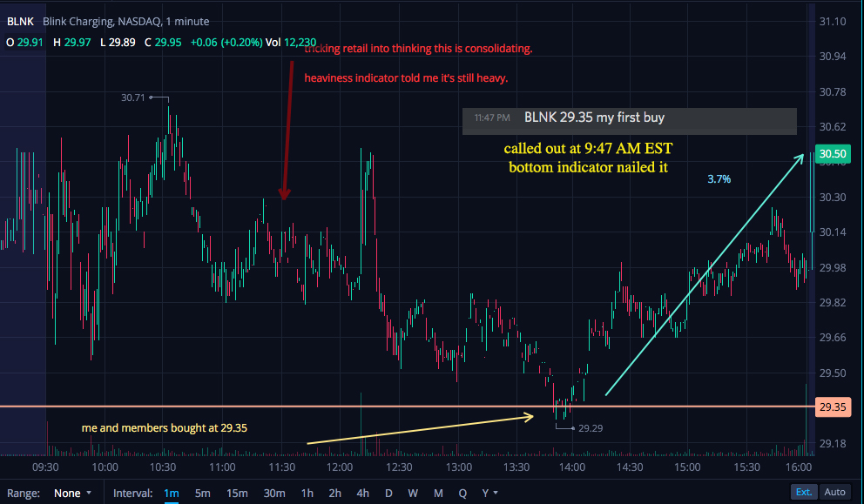
Task: Click the O 29.91 open value
Action: tap(24, 43)
